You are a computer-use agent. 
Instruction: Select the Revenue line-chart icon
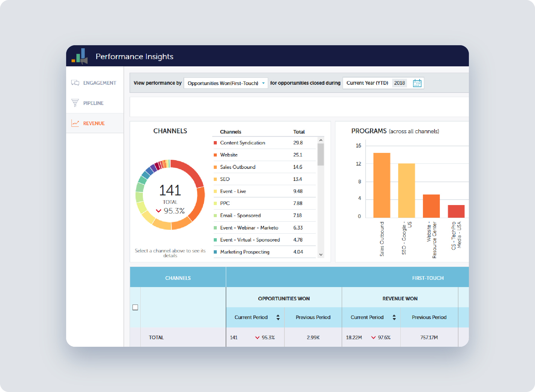pos(75,123)
